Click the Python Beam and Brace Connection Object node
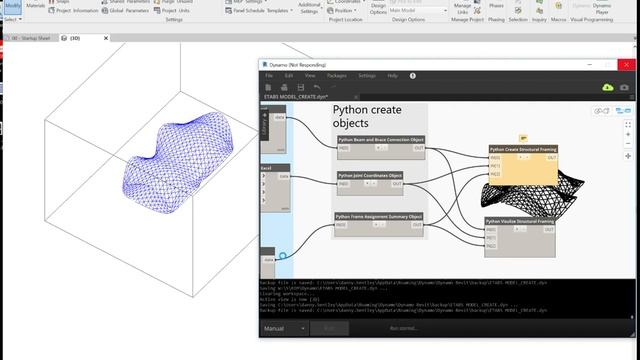Image resolution: width=640 pixels, height=360 pixels. (381, 147)
